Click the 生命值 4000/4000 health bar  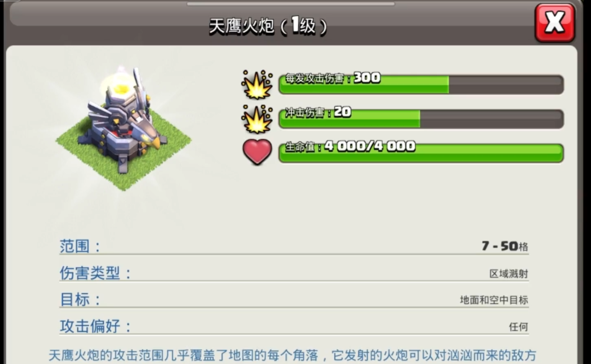[421, 153]
